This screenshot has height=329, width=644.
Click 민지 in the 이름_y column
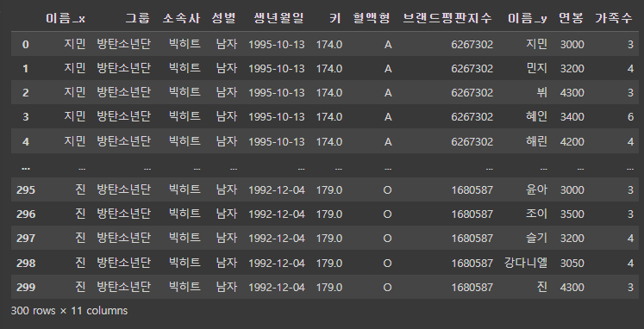[536, 68]
